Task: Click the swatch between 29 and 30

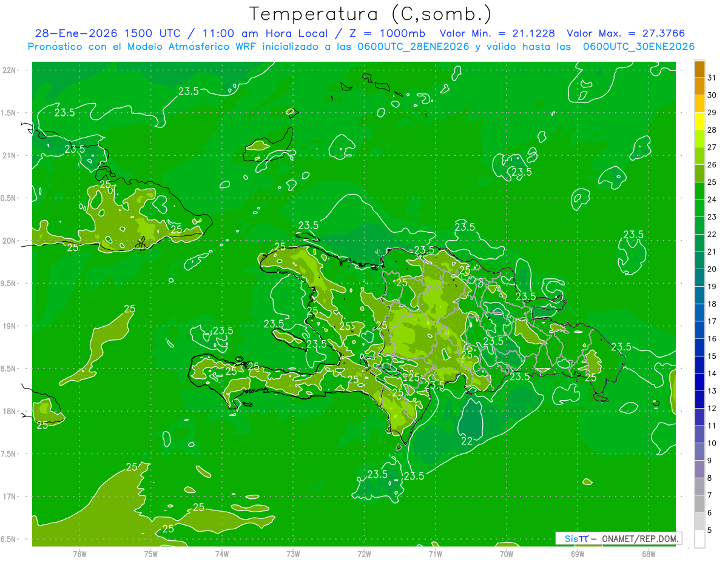Action: click(699, 104)
